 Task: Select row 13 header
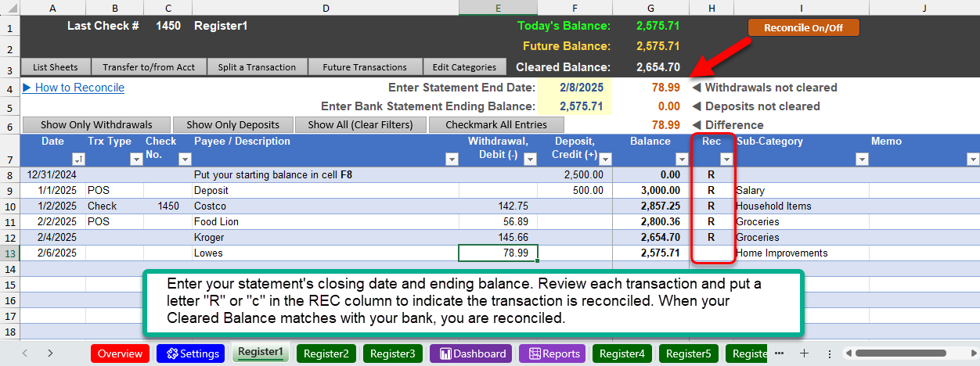(10, 253)
